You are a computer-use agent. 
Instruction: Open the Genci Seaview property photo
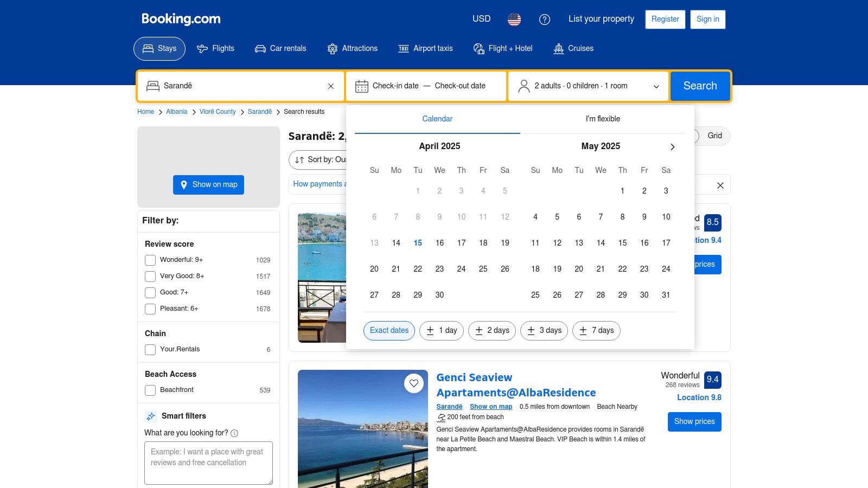(363, 429)
